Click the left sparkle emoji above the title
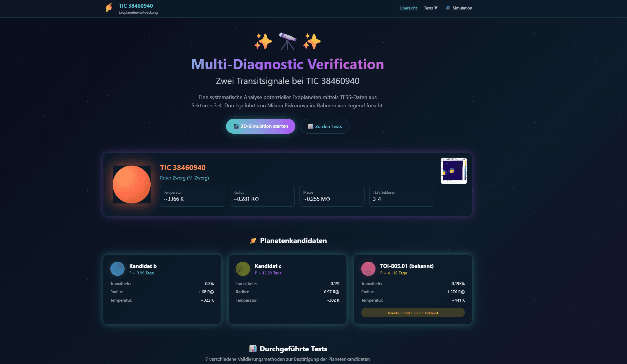The width and height of the screenshot is (627, 364). [263, 41]
